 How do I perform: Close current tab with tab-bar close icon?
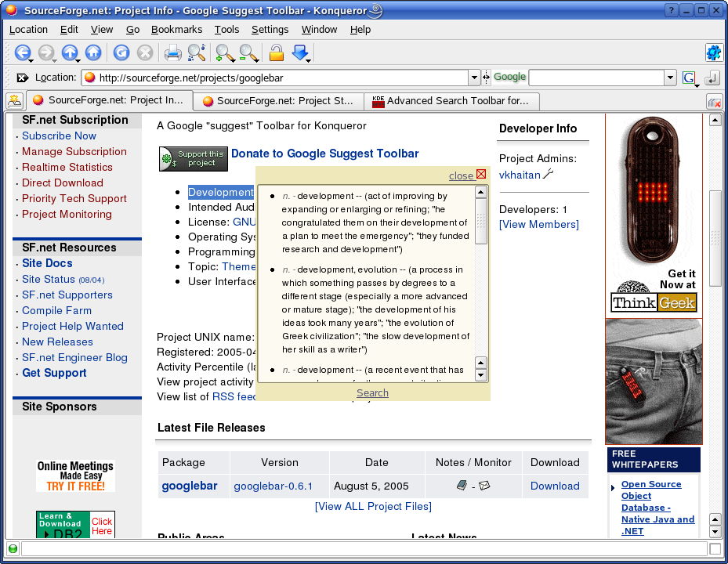click(x=714, y=102)
